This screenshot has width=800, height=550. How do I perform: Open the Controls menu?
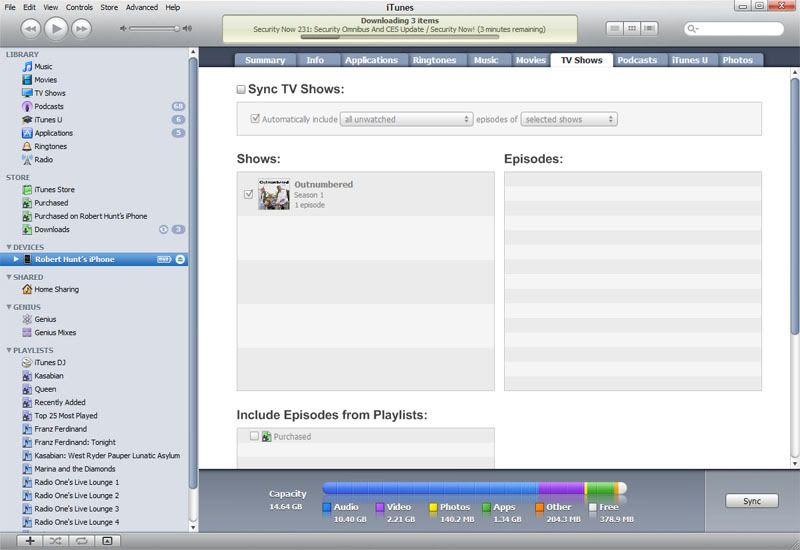click(x=79, y=7)
